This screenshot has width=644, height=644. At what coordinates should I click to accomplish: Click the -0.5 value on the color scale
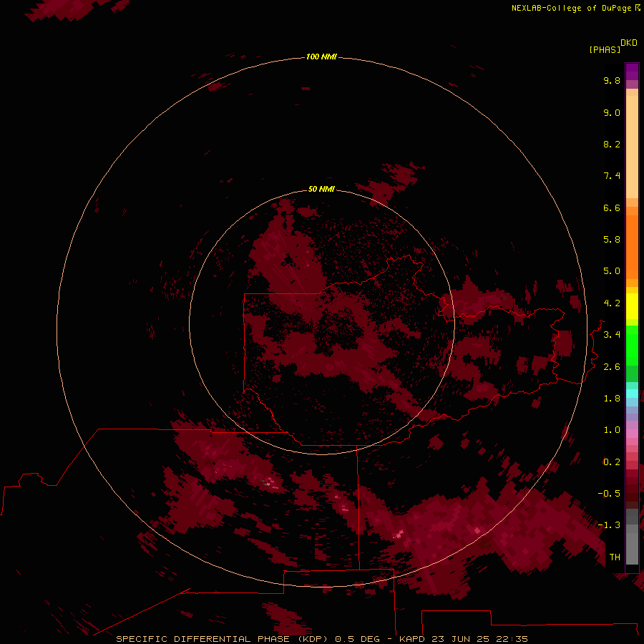[609, 494]
